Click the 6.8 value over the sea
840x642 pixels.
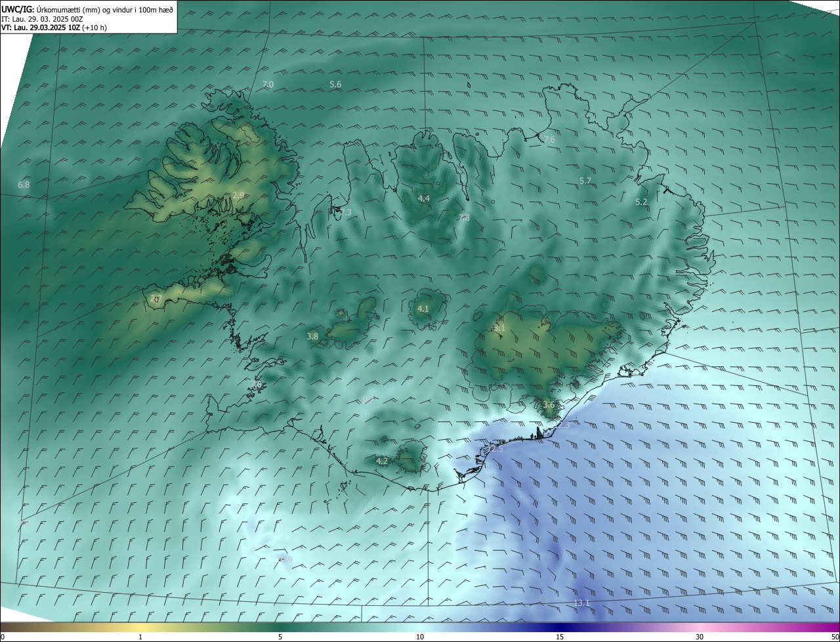[24, 185]
